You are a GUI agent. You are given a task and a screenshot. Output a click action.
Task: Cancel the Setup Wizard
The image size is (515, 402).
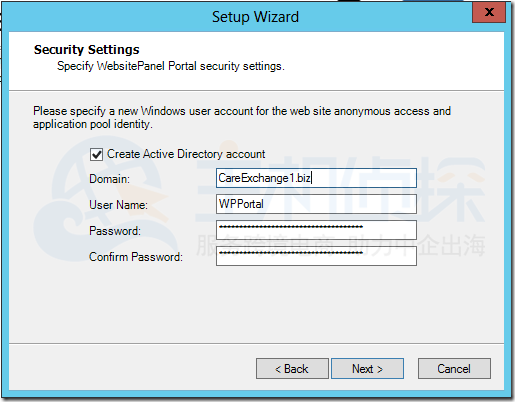click(454, 369)
